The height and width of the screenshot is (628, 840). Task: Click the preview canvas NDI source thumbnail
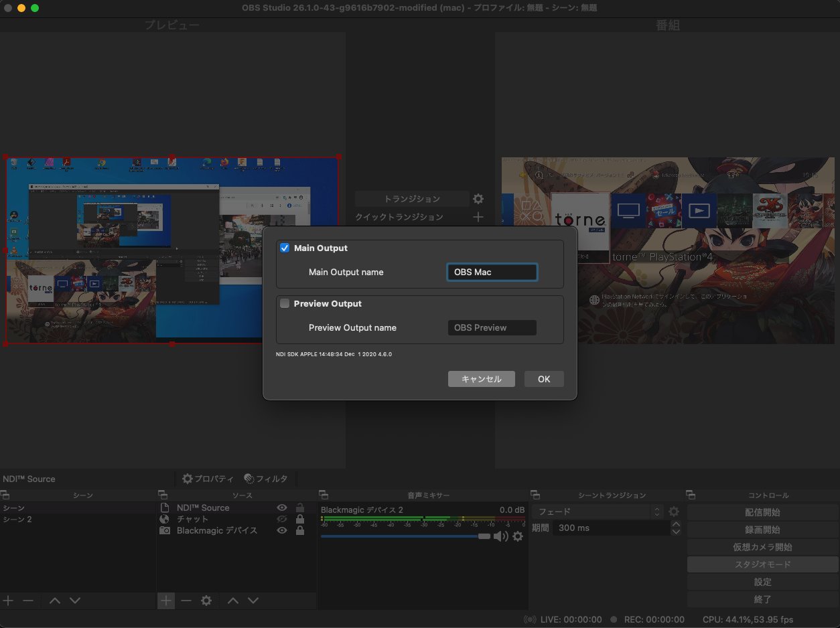click(172, 250)
